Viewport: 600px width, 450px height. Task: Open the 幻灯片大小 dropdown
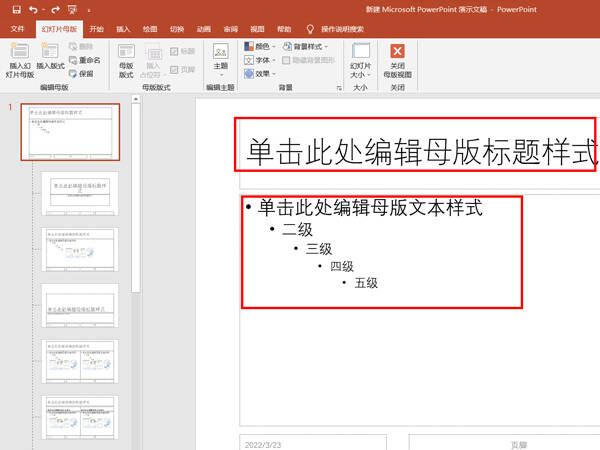click(360, 60)
